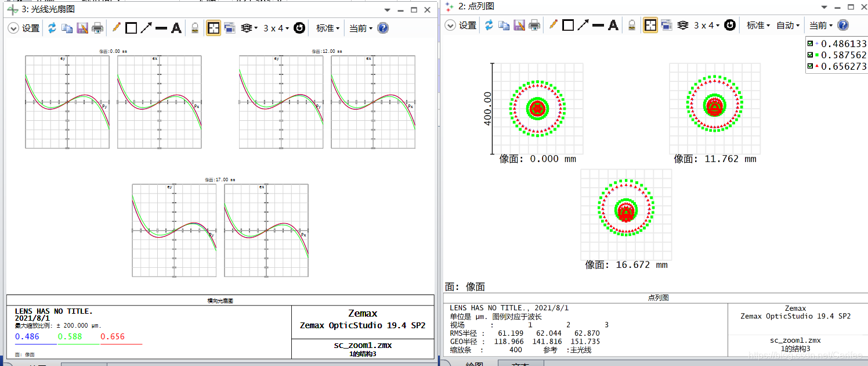Open ray fan window dropdown arrow in title bar
The height and width of the screenshot is (366, 868).
tap(388, 10)
